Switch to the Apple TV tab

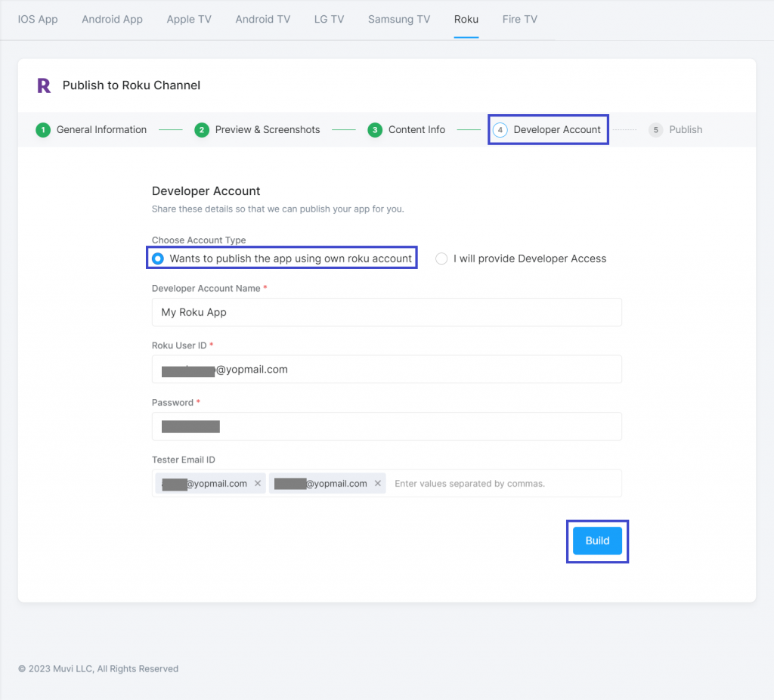click(189, 19)
